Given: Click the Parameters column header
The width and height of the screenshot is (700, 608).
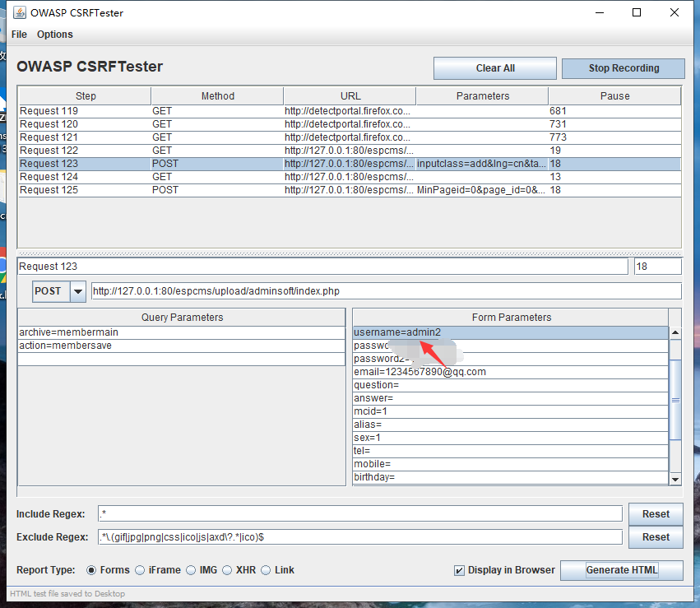Looking at the screenshot, I should (483, 96).
